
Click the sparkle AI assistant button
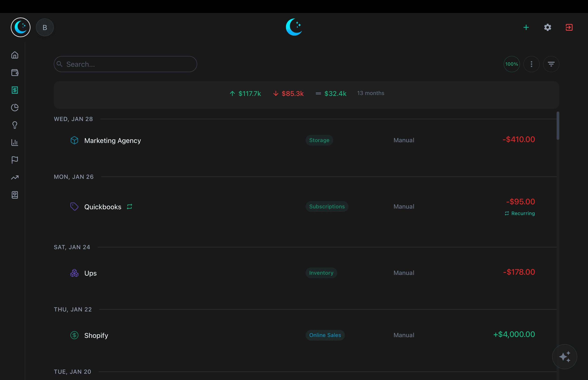[x=564, y=356]
